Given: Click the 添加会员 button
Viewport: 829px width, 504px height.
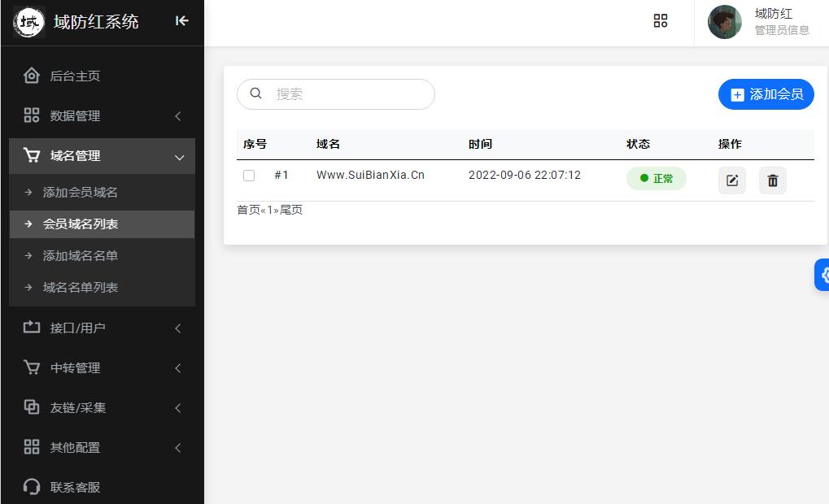Looking at the screenshot, I should [766, 94].
